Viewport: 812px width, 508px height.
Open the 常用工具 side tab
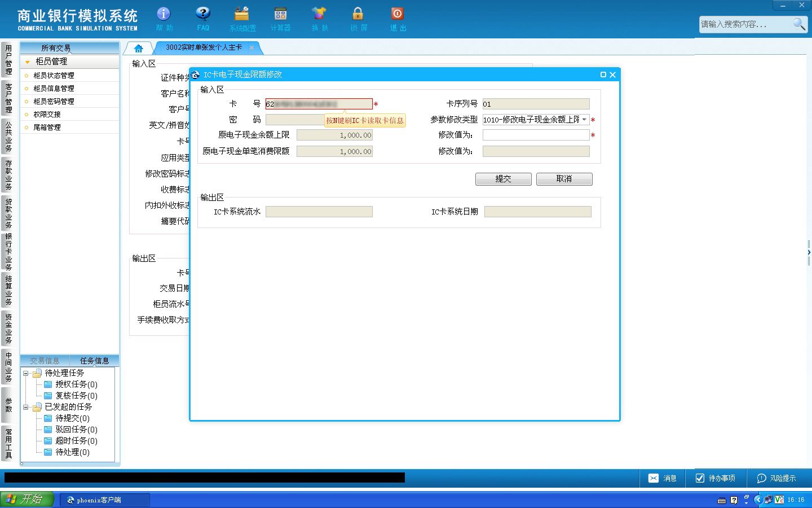click(8, 444)
